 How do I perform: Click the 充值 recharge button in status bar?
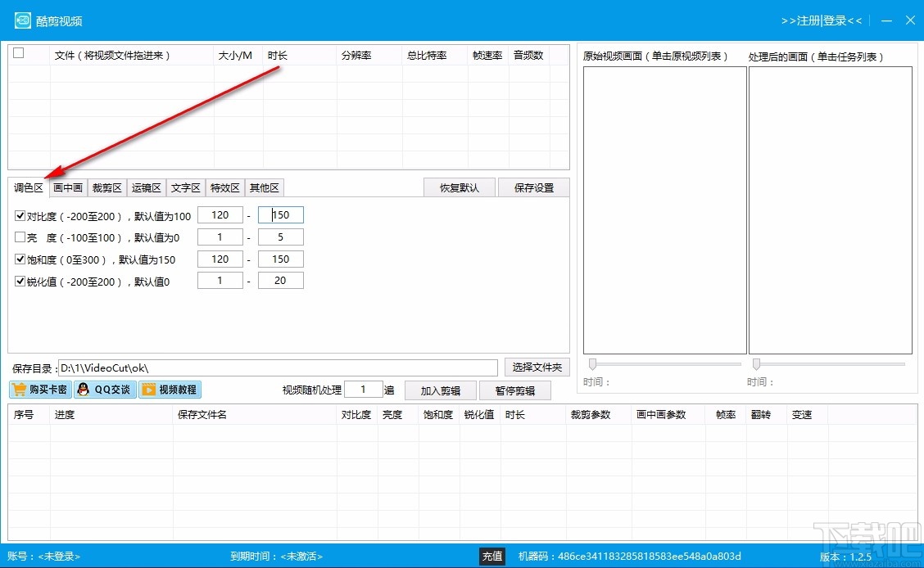click(x=492, y=557)
